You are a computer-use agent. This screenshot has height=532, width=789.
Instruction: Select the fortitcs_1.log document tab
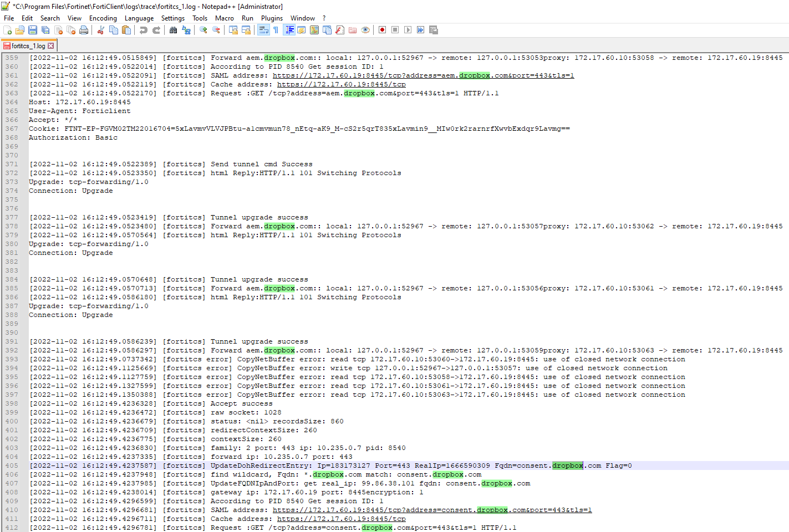(x=28, y=46)
